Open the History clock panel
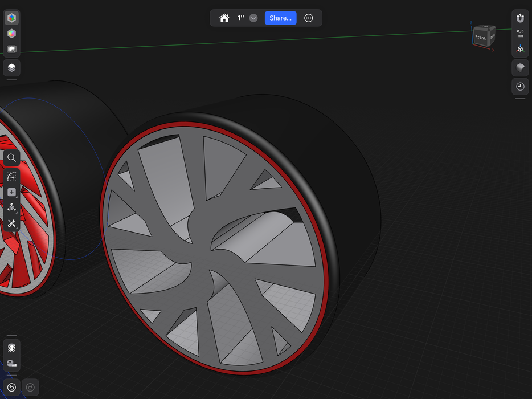The width and height of the screenshot is (532, 399). click(x=520, y=86)
